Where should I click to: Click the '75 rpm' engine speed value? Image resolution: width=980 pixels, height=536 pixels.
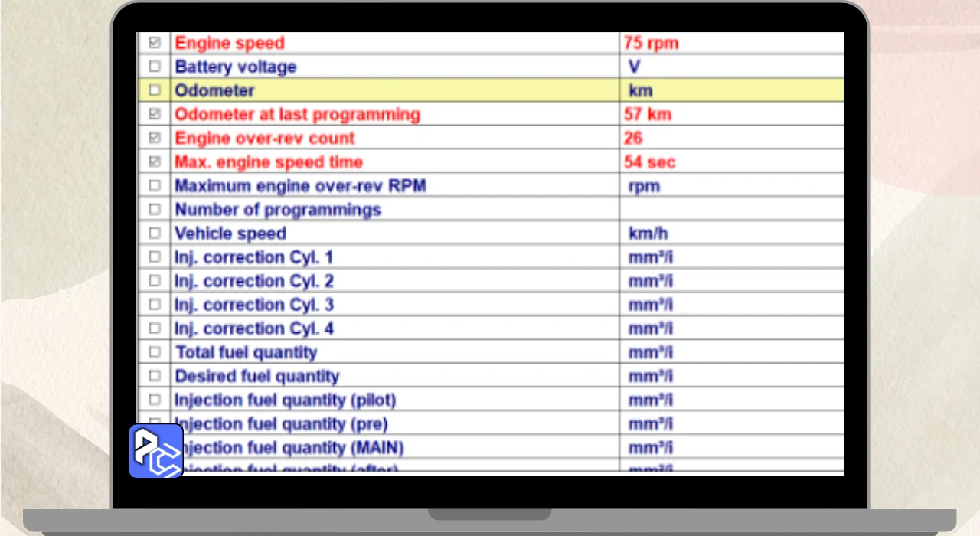651,43
